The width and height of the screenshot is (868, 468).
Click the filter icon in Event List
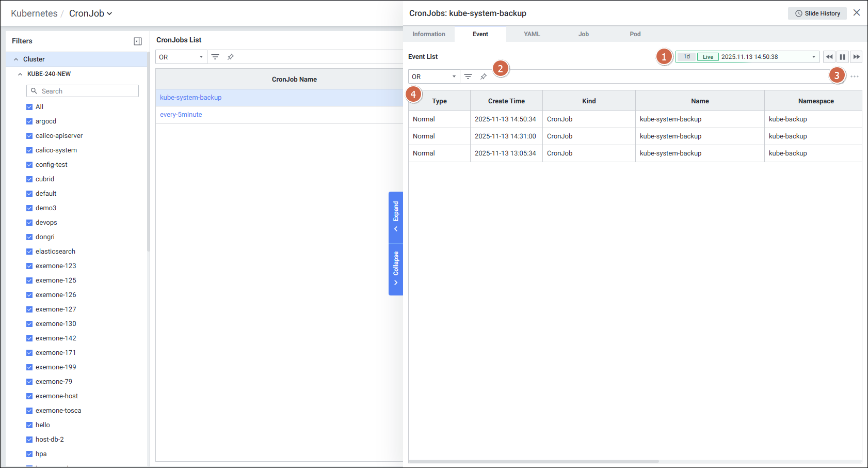[468, 76]
